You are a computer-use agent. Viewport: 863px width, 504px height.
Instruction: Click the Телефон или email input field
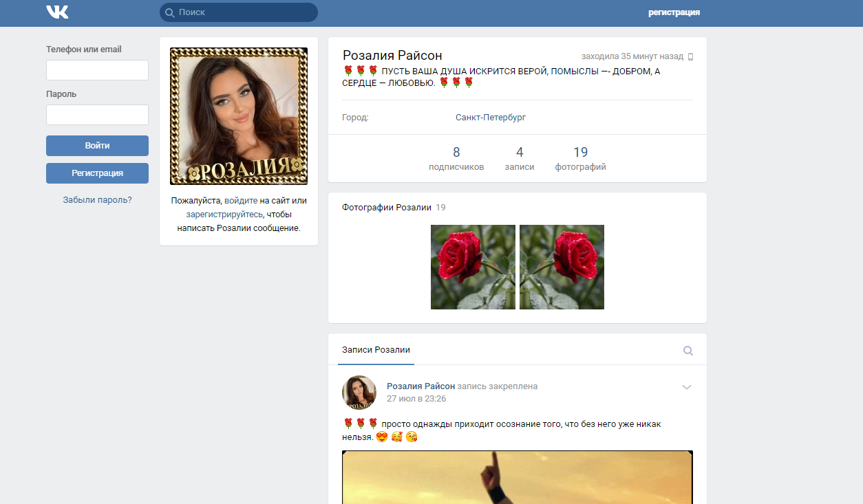[x=97, y=70]
